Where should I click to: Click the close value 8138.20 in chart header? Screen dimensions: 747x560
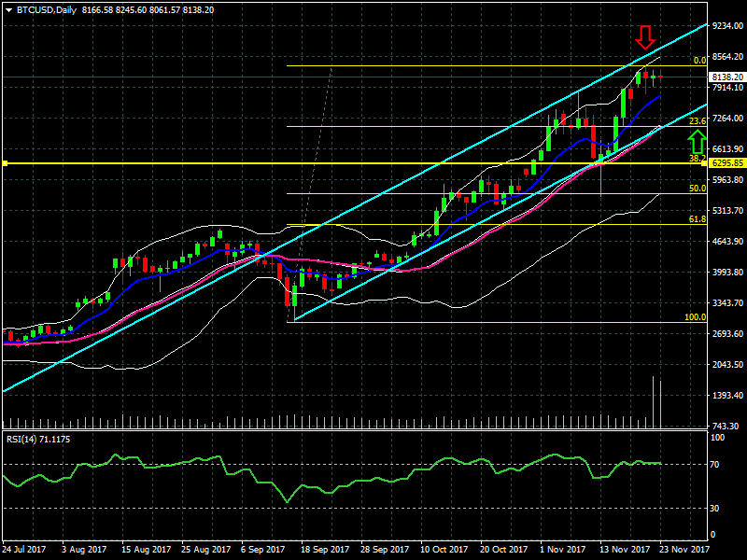point(198,10)
